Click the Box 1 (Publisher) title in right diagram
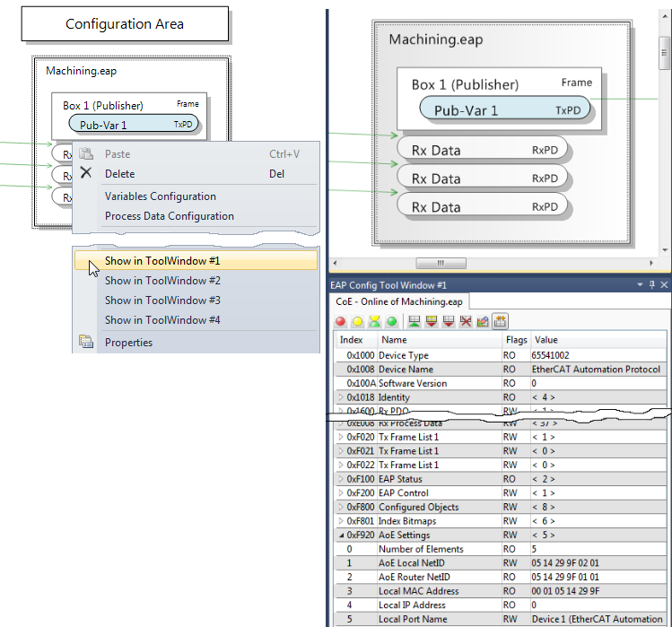 pos(465,84)
